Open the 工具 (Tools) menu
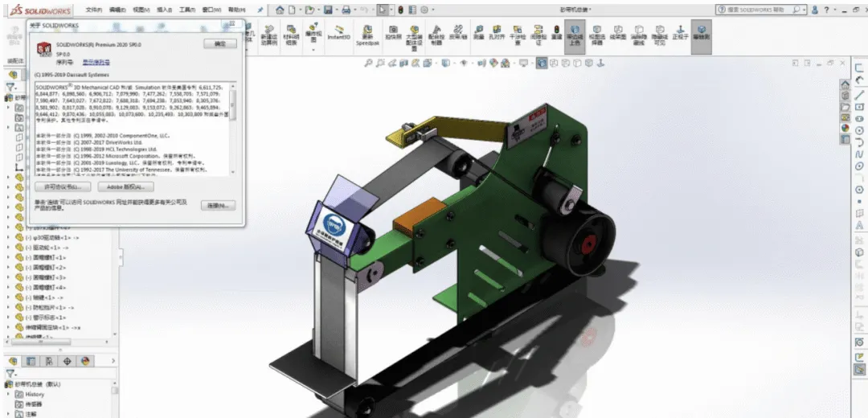The width and height of the screenshot is (868, 418). pos(188,10)
